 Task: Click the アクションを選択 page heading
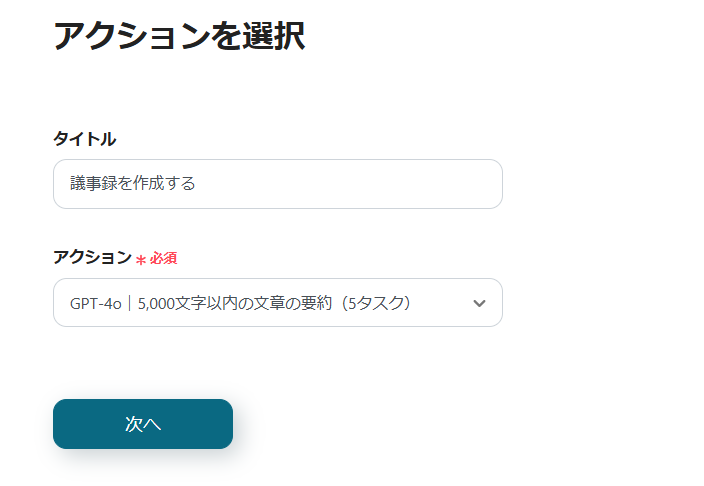pos(178,35)
